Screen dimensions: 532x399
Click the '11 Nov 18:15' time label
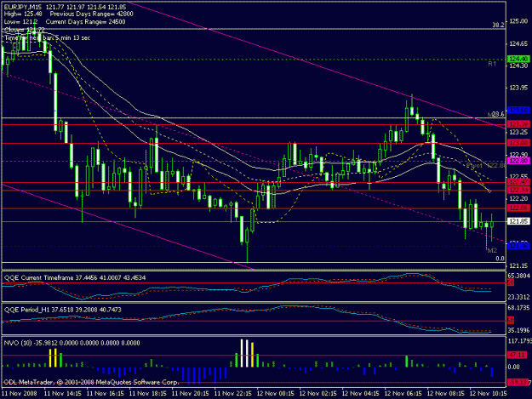[x=148, y=394]
